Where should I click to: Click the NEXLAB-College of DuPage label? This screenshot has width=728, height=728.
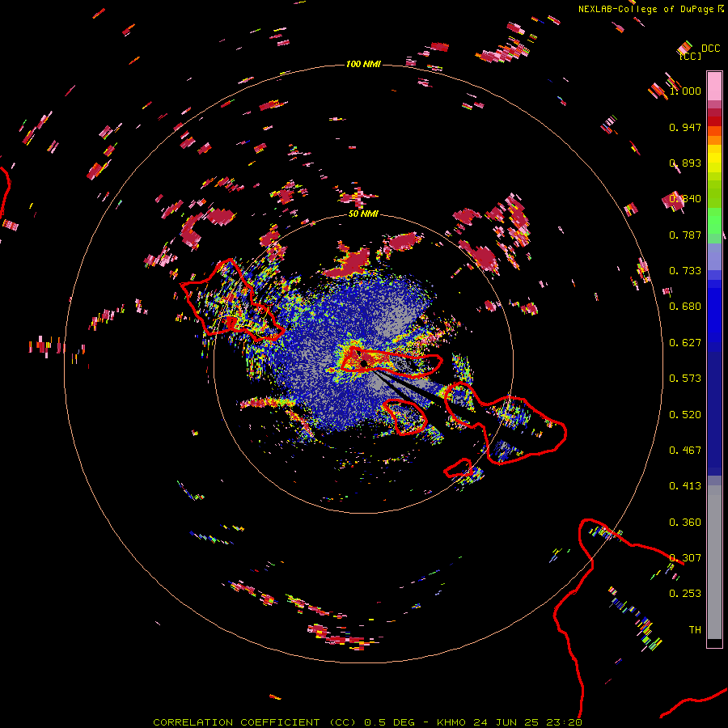(x=647, y=9)
